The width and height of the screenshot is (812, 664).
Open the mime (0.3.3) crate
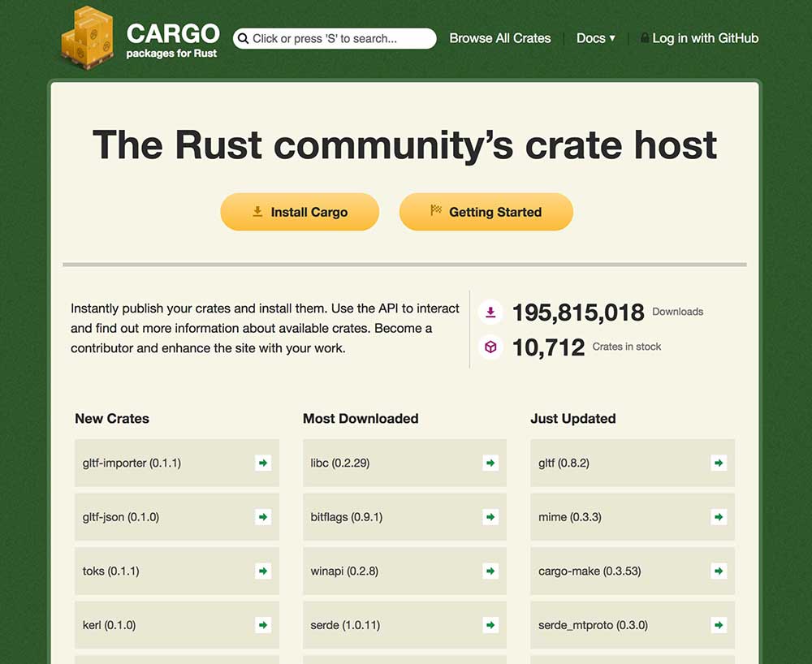click(x=633, y=516)
